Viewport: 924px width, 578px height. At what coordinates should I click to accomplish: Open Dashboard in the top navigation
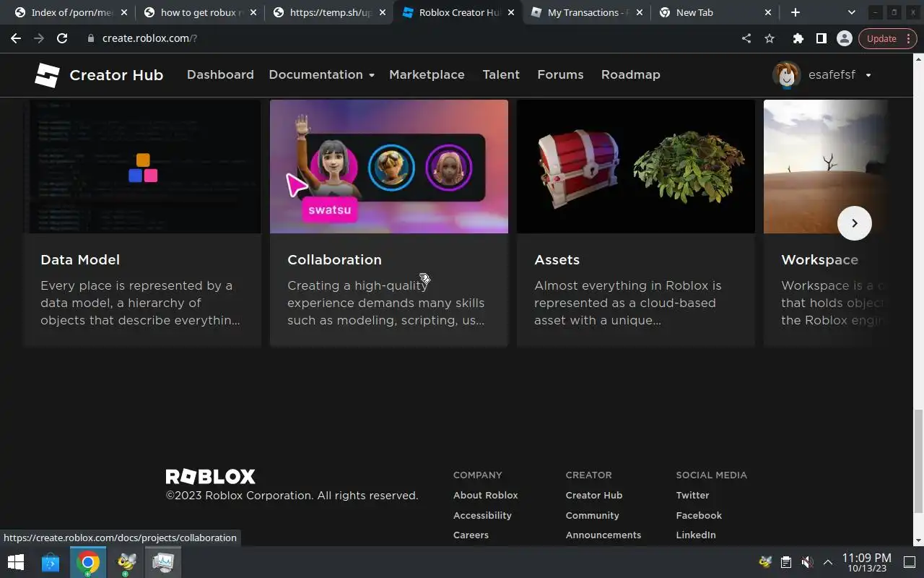[220, 74]
